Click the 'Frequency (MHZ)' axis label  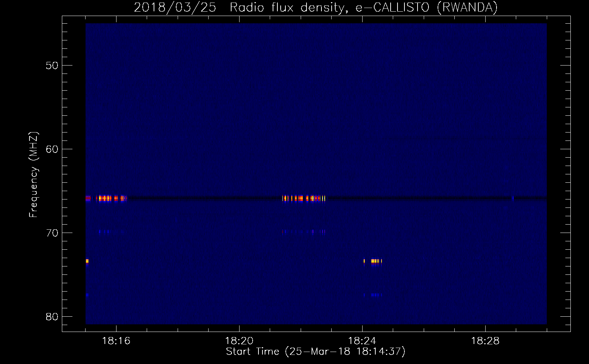click(33, 175)
